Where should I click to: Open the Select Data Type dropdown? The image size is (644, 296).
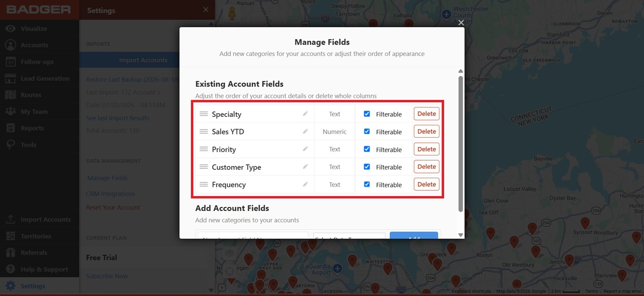349,236
